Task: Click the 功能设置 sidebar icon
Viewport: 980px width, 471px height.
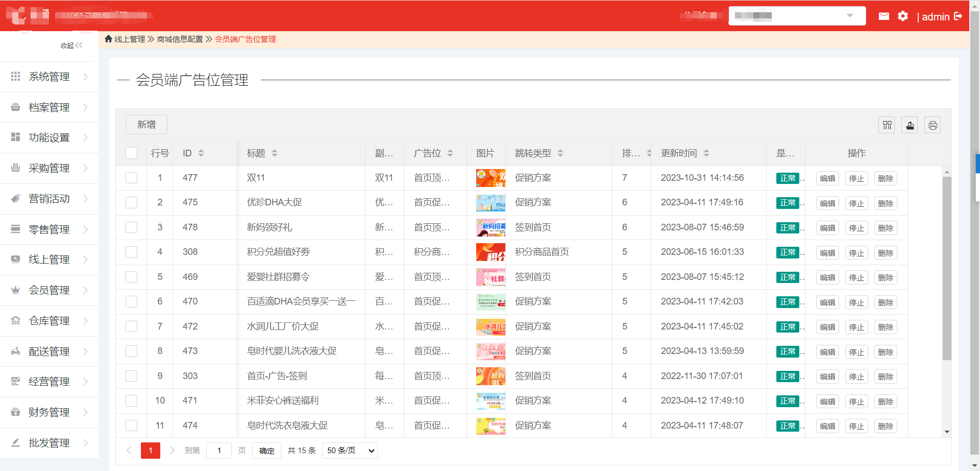Action: click(16, 137)
